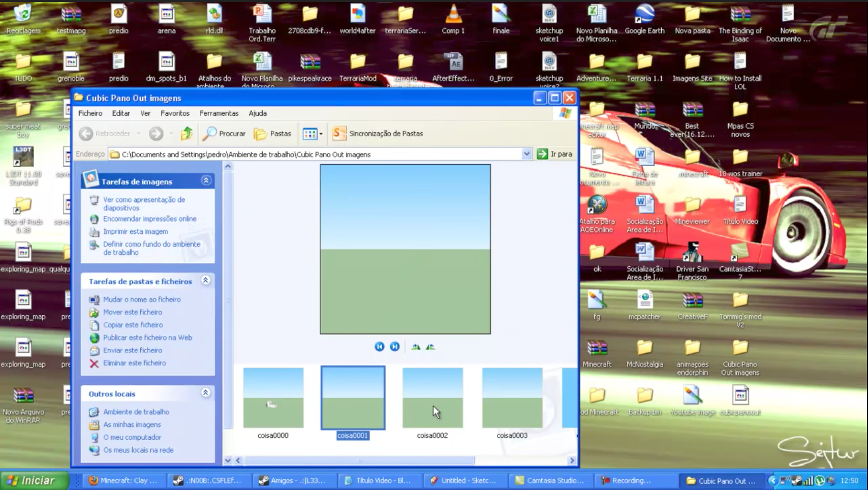
Task: Click Enviar este ficheiro link
Action: click(133, 351)
